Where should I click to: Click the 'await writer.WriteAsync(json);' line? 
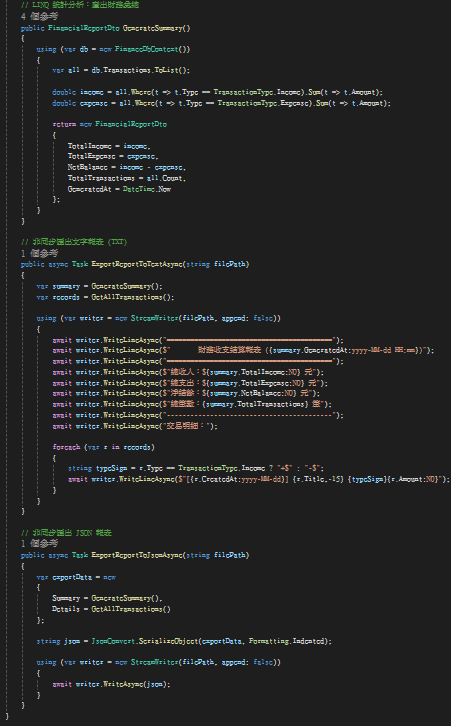[111, 684]
